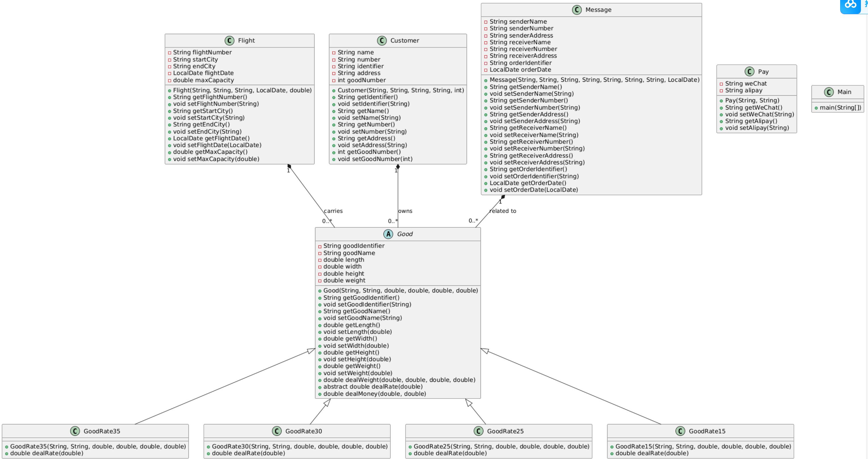
Task: Click the 'related to' relationship label
Action: coord(502,211)
